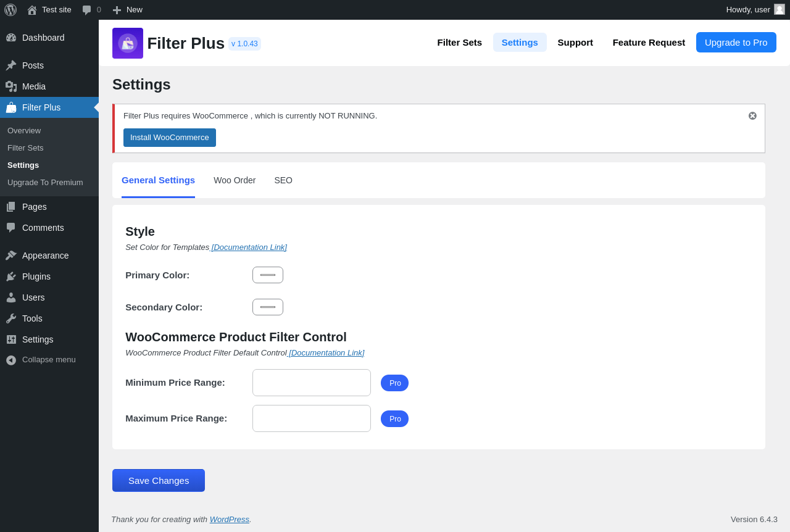Image resolution: width=790 pixels, height=532 pixels.
Task: Open the Primary Color picker
Action: pos(268,275)
